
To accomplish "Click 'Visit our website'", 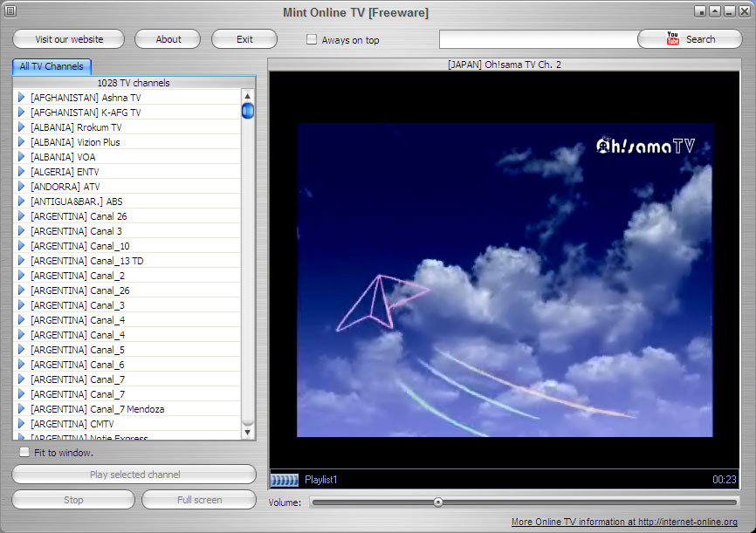I will click(x=68, y=38).
